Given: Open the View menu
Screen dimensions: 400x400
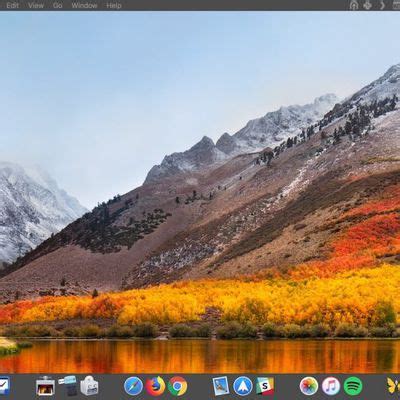Looking at the screenshot, I should (x=36, y=5).
